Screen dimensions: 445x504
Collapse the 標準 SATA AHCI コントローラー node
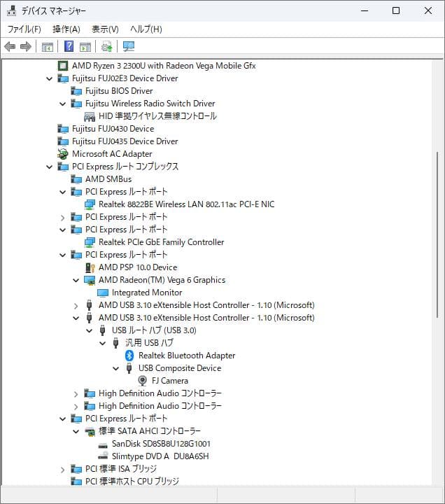coord(76,431)
